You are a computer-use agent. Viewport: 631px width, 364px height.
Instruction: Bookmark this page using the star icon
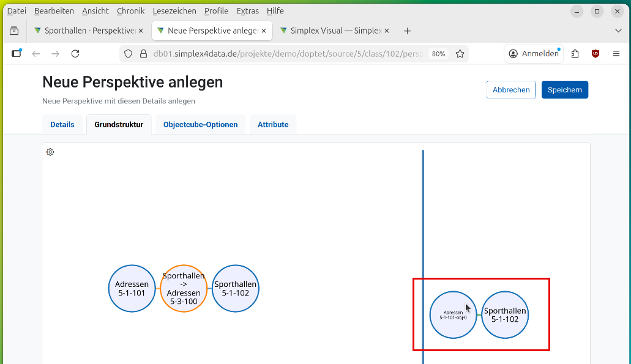coord(460,54)
